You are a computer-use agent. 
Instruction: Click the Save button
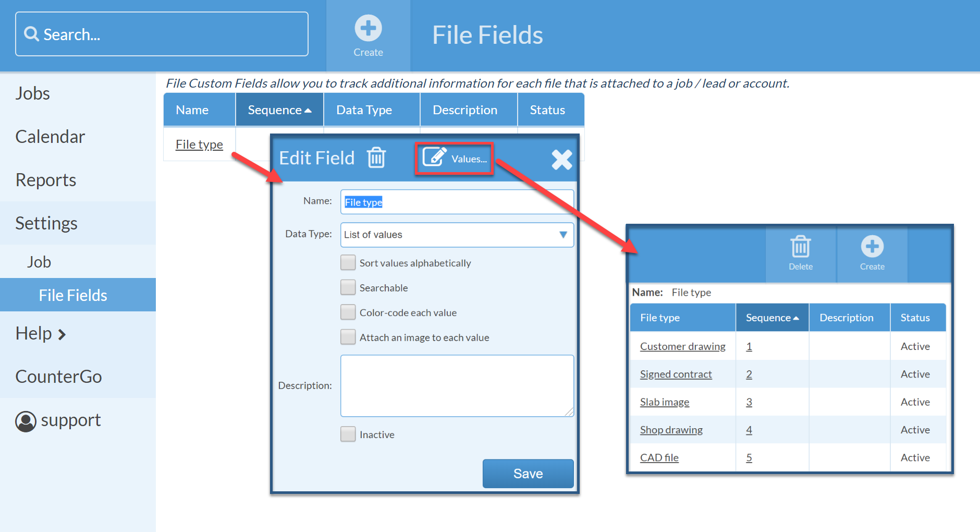coord(528,474)
